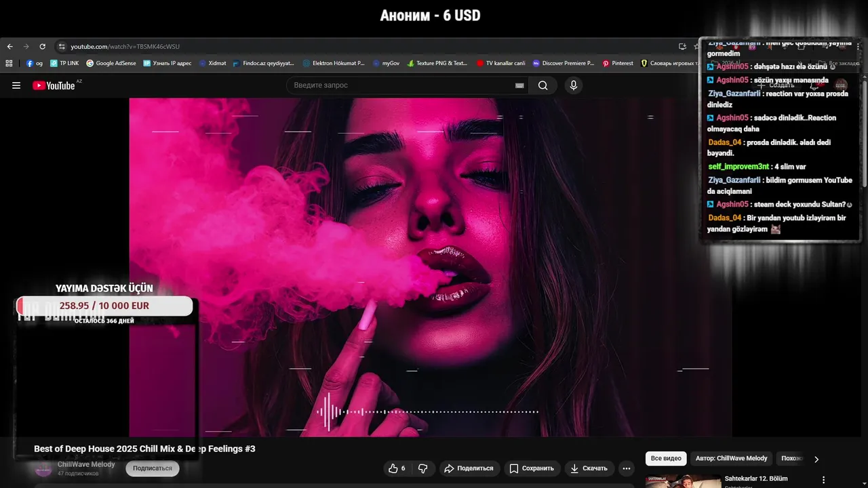Click the YouTube logo to go home

pos(54,85)
